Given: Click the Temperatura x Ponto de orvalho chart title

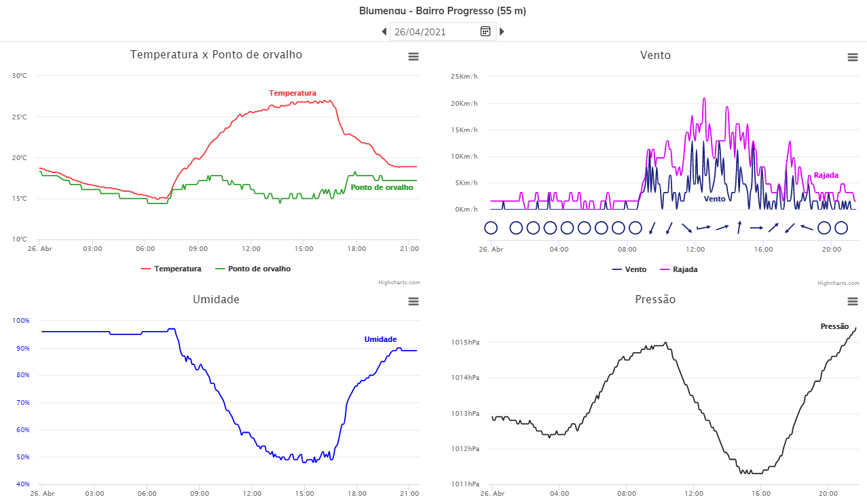Looking at the screenshot, I should point(216,54).
